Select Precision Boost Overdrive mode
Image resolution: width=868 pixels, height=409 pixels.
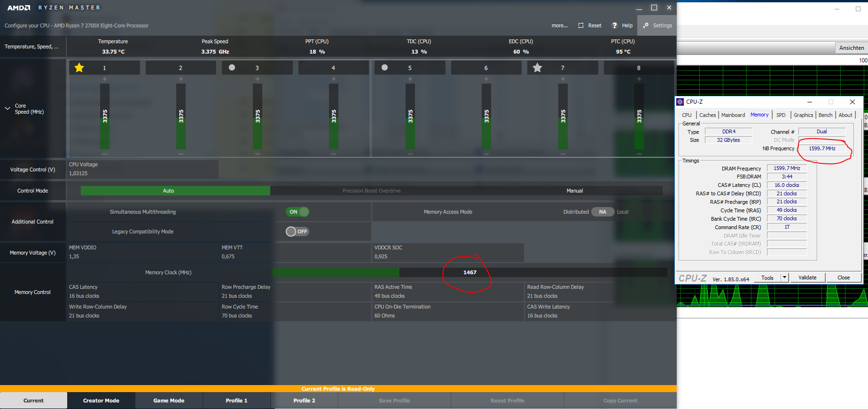coord(371,191)
